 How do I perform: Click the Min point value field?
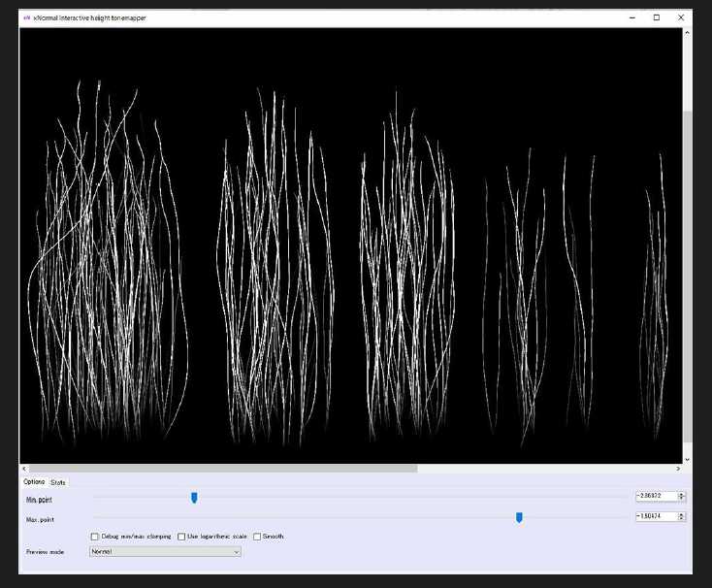[656, 496]
